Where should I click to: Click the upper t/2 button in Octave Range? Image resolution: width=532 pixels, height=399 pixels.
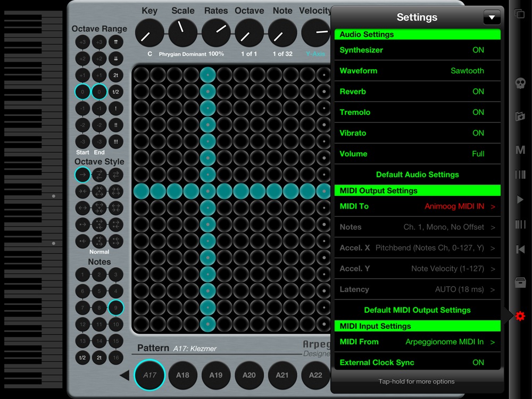tap(115, 92)
